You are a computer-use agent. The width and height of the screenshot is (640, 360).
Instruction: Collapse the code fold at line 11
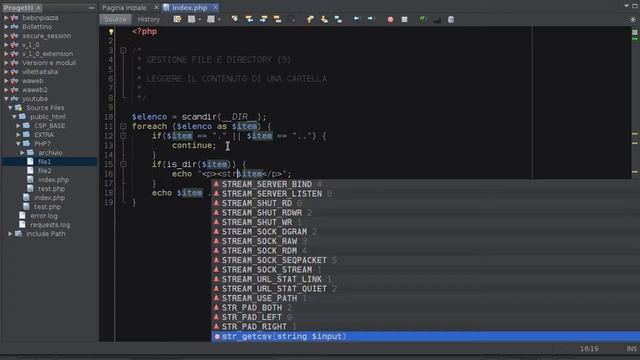(123, 127)
